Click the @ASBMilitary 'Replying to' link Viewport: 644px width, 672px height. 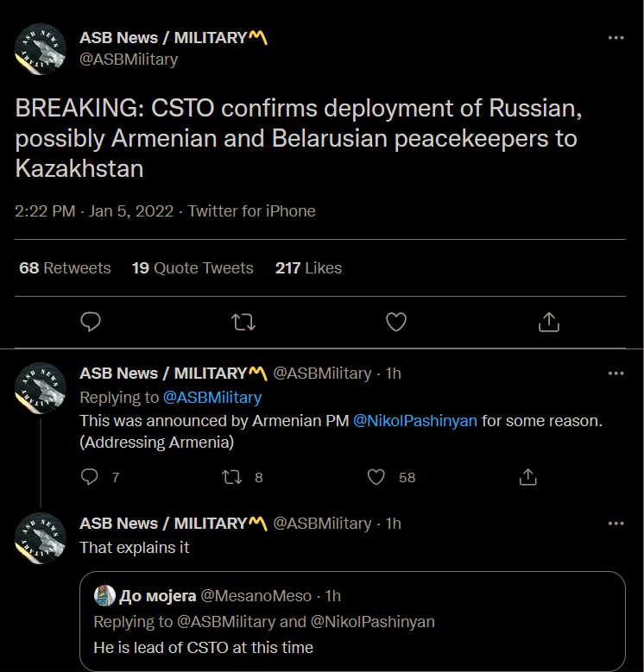coord(212,398)
